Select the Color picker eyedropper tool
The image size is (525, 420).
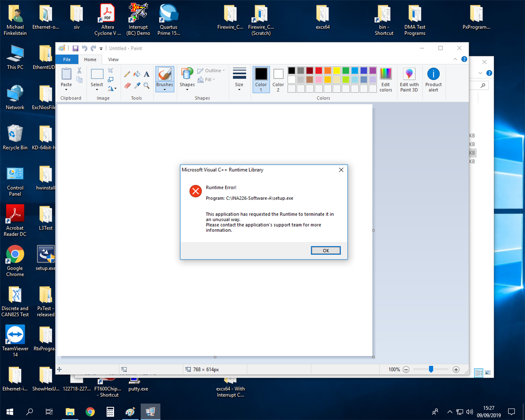pos(137,85)
